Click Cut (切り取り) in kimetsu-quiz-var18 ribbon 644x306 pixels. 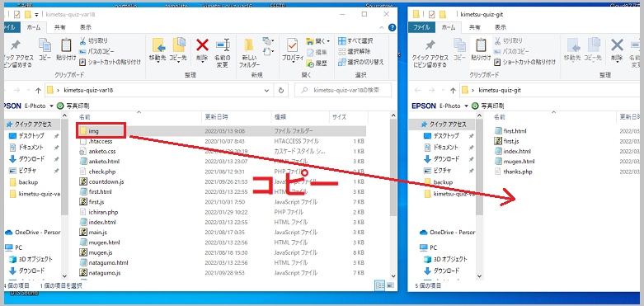click(94, 40)
